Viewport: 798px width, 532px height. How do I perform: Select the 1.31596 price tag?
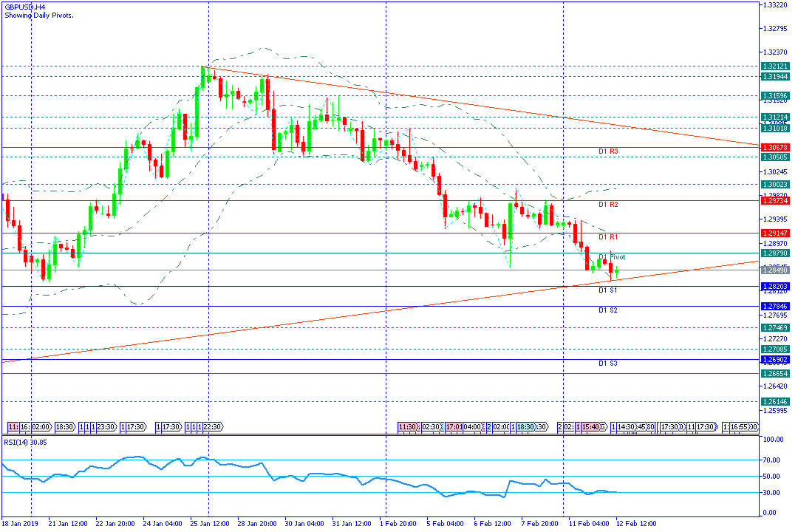[775, 96]
